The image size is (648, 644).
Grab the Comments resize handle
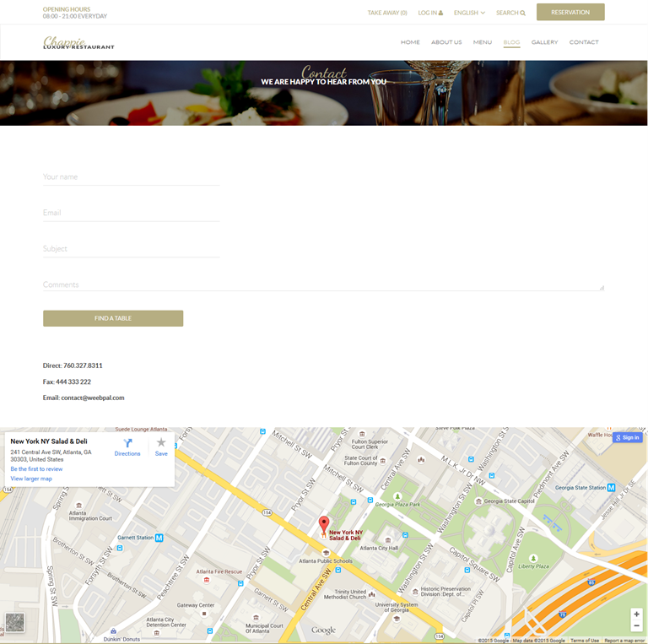[602, 288]
